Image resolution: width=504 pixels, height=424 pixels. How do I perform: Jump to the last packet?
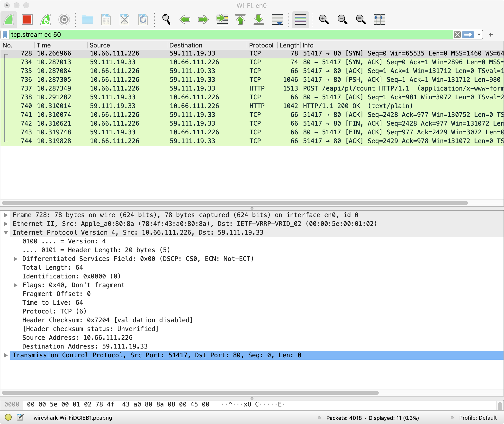pyautogui.click(x=259, y=19)
